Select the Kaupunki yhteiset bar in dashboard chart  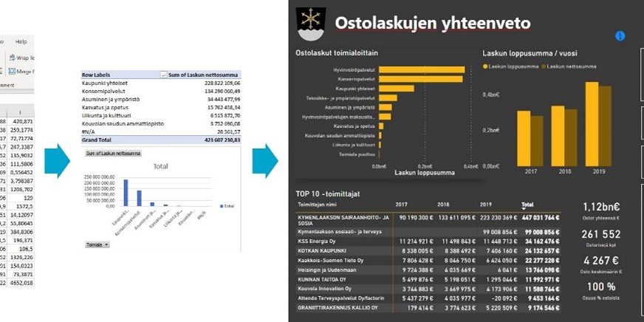tap(397, 89)
